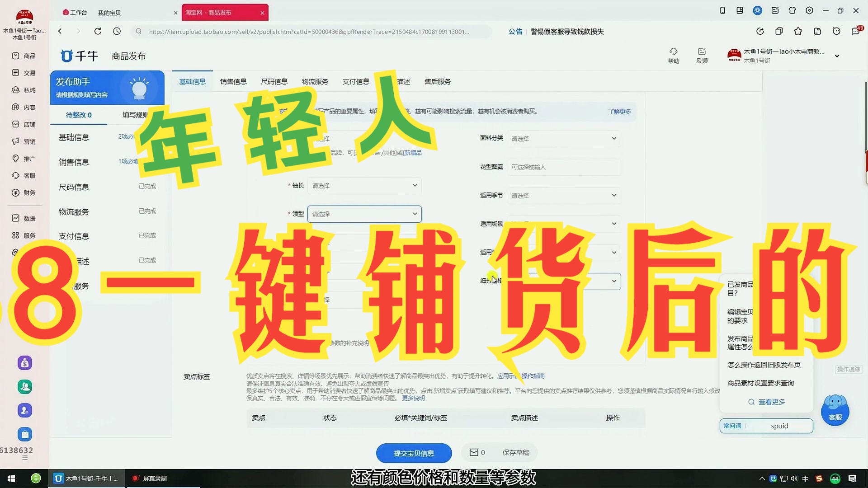Click the browser refresh icon
868x488 pixels.
tap(98, 31)
